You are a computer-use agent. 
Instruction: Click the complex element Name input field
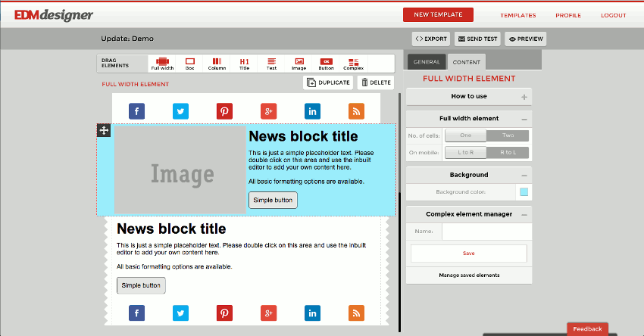coord(486,232)
